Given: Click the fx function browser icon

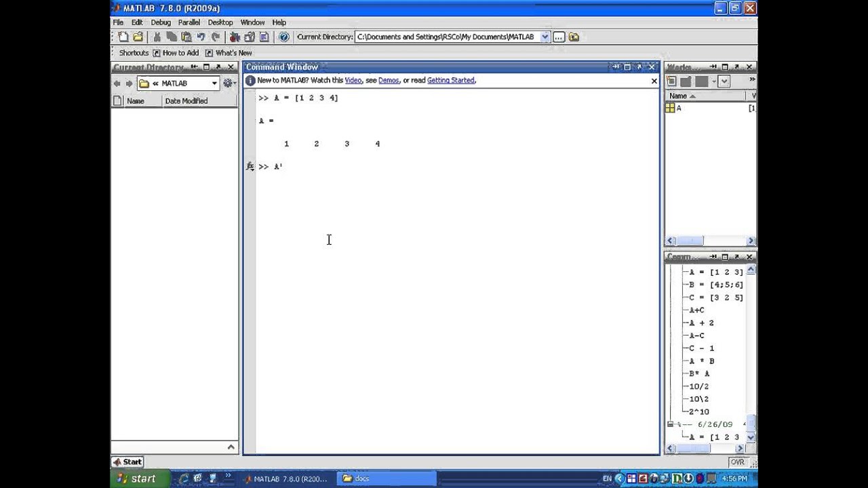Looking at the screenshot, I should (250, 166).
